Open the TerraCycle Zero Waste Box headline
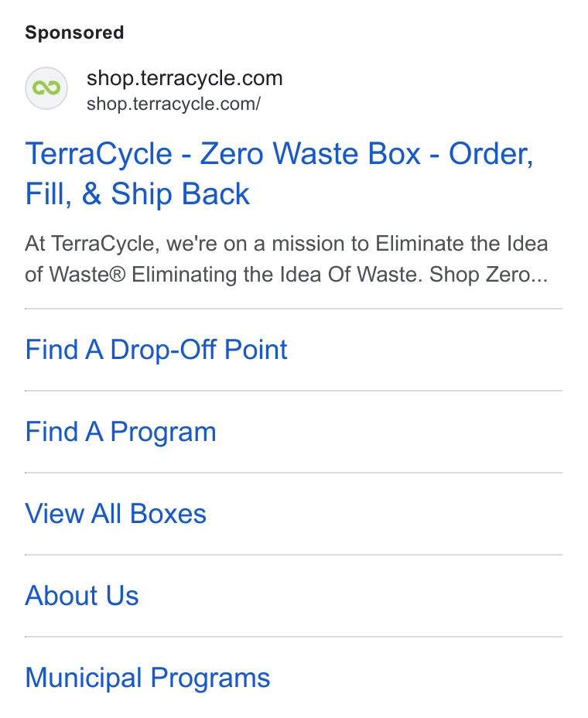 (x=279, y=173)
